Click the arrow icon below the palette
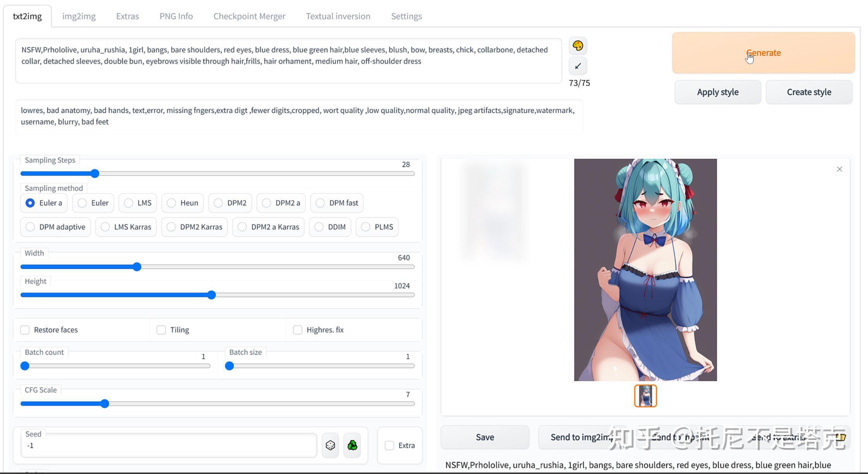Image resolution: width=868 pixels, height=474 pixels. pyautogui.click(x=578, y=66)
